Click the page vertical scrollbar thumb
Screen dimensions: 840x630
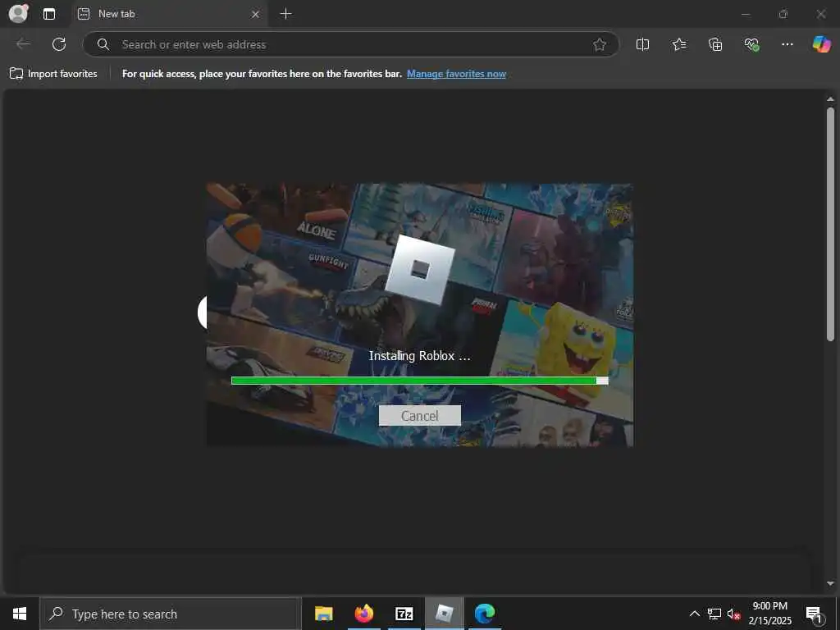coord(830,225)
